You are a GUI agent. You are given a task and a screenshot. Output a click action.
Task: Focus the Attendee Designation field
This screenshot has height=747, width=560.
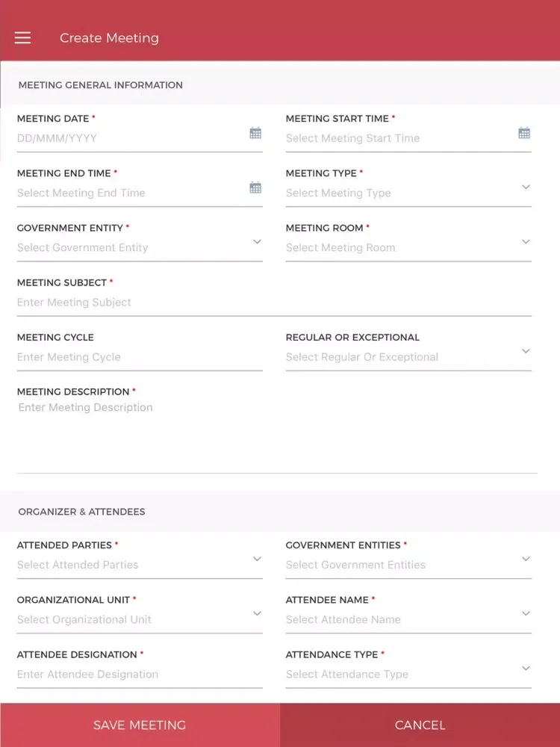(139, 675)
